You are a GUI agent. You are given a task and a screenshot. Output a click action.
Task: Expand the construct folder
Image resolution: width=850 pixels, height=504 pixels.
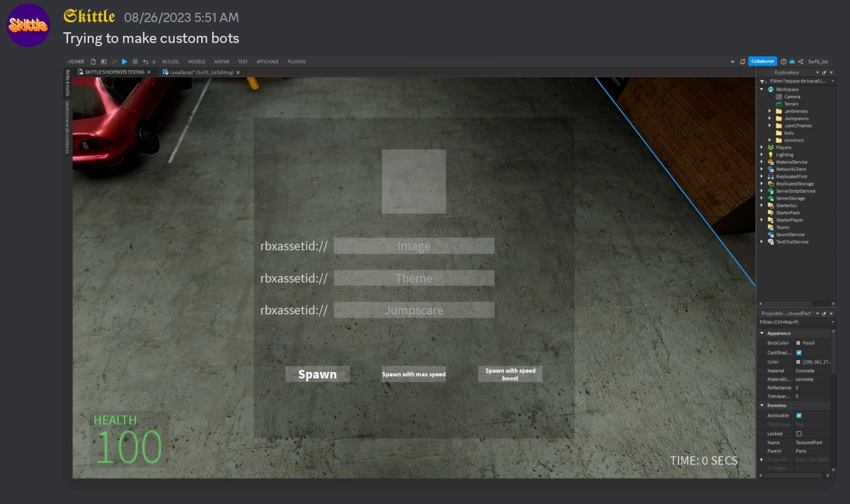click(770, 140)
